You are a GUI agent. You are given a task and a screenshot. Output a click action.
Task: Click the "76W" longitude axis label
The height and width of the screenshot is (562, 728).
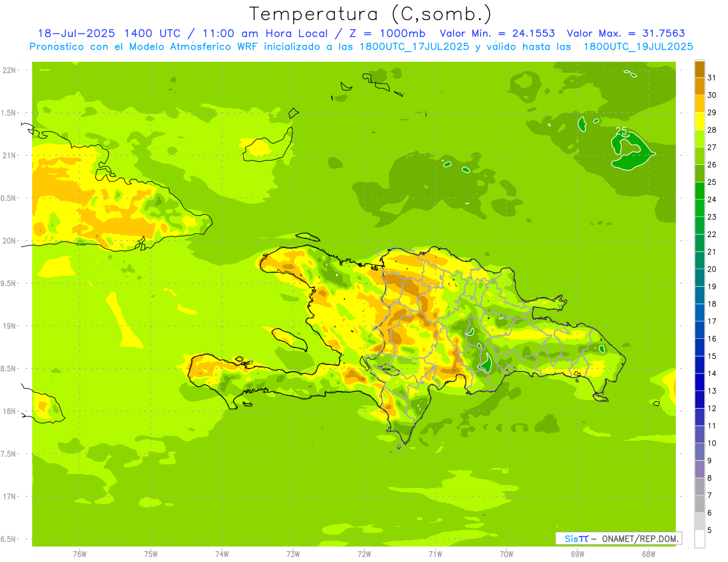coord(79,554)
